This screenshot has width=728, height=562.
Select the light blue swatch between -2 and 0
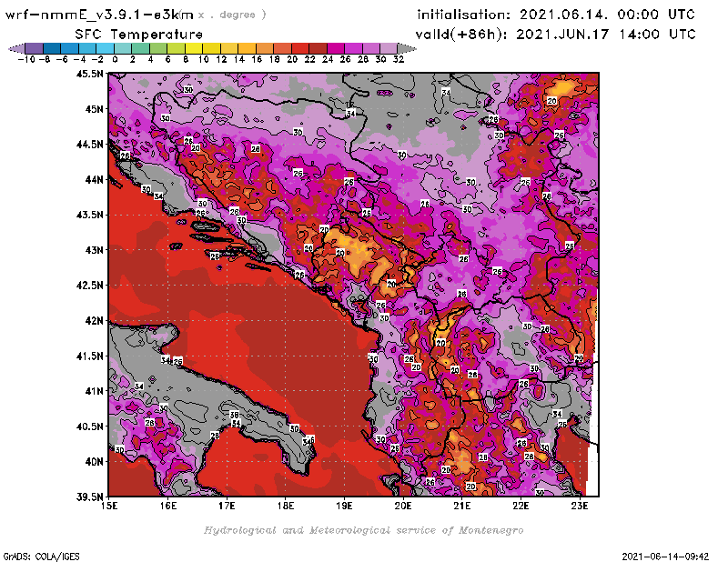click(x=105, y=48)
